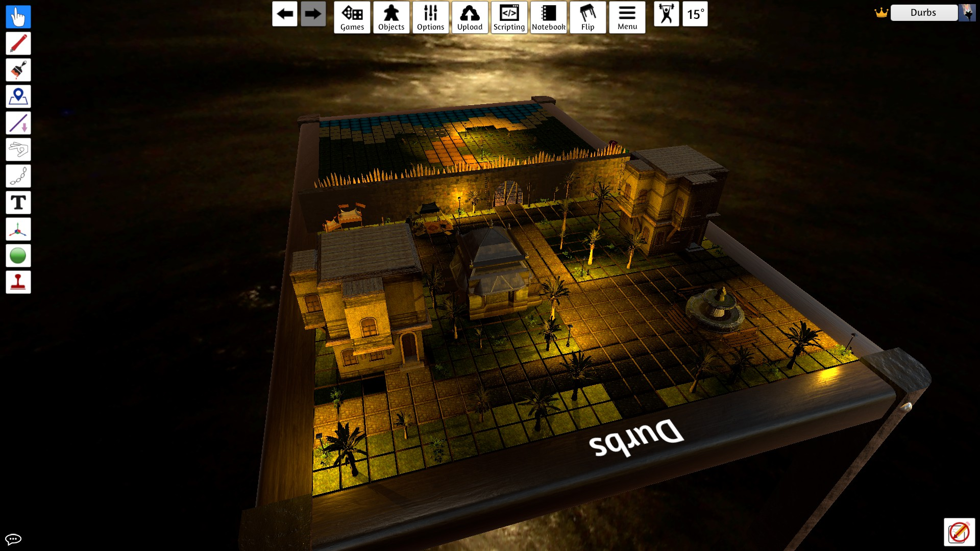Viewport: 980px width, 551px height.
Task: Click the gold crown host icon
Action: coord(881,13)
